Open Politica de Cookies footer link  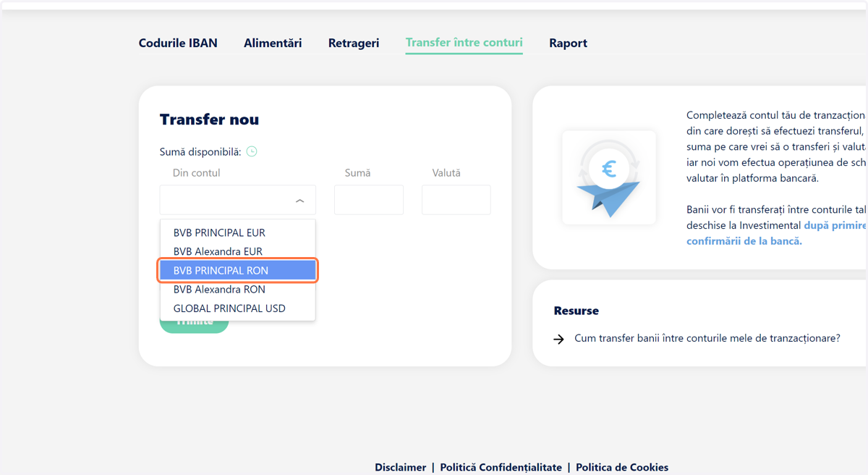[x=622, y=468]
